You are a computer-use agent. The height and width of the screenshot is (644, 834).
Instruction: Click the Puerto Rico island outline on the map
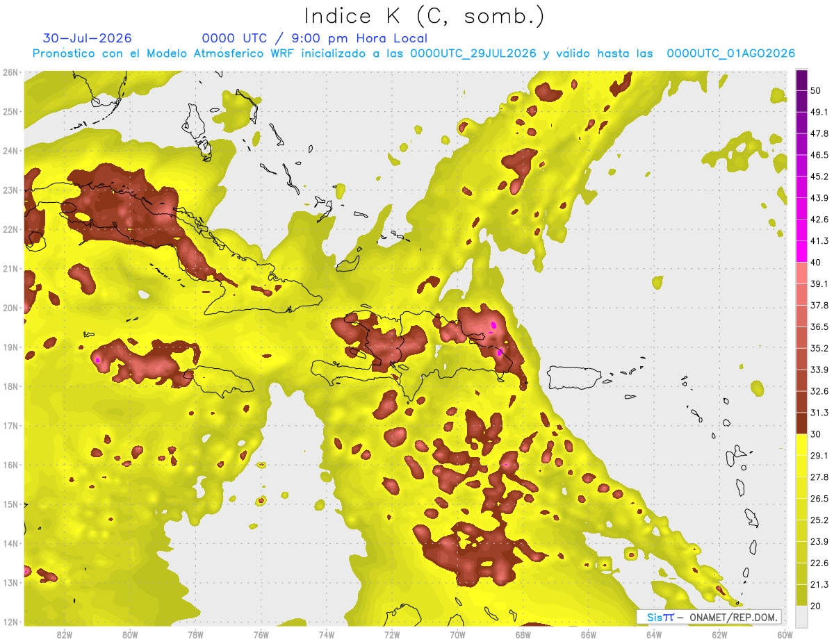click(576, 377)
